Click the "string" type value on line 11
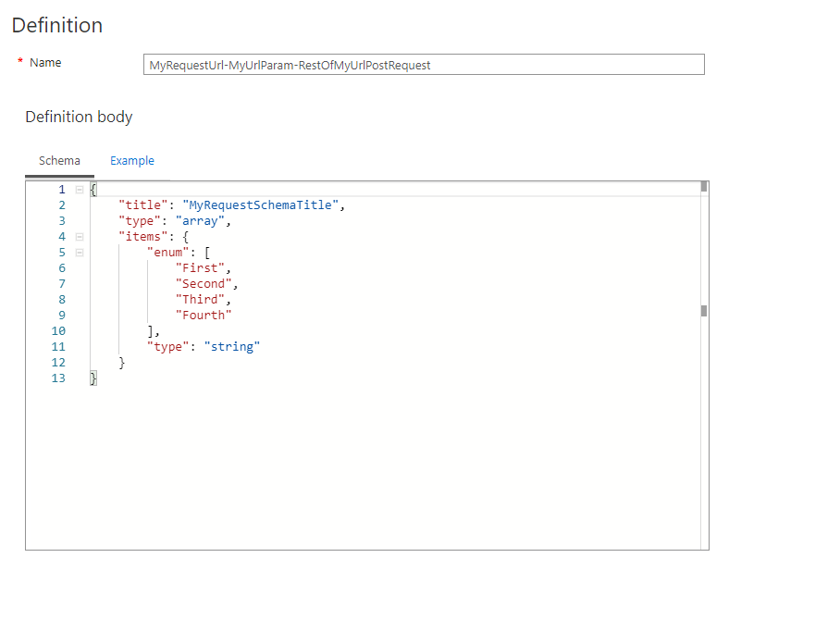Viewport: 840px width, 632px height. [232, 346]
